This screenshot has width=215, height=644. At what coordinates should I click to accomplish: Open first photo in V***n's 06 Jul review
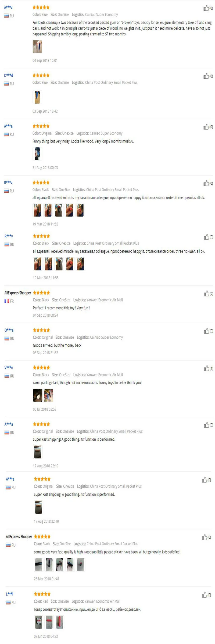[x=38, y=395]
